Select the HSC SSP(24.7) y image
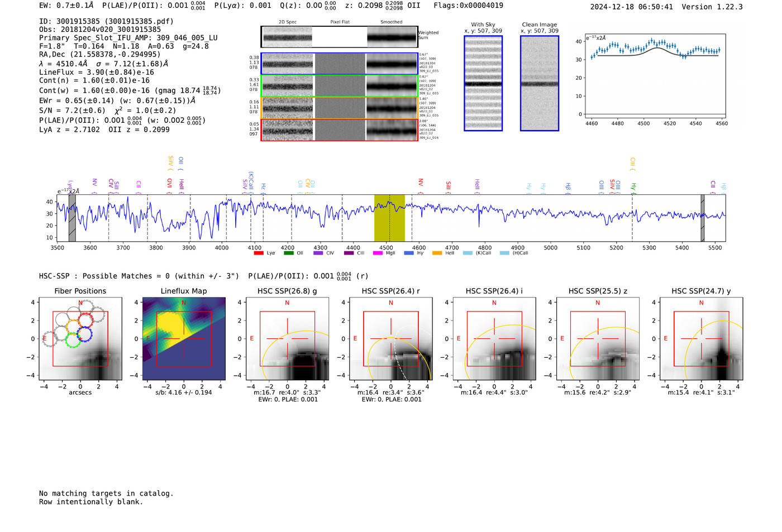The height and width of the screenshot is (532, 782). point(701,338)
